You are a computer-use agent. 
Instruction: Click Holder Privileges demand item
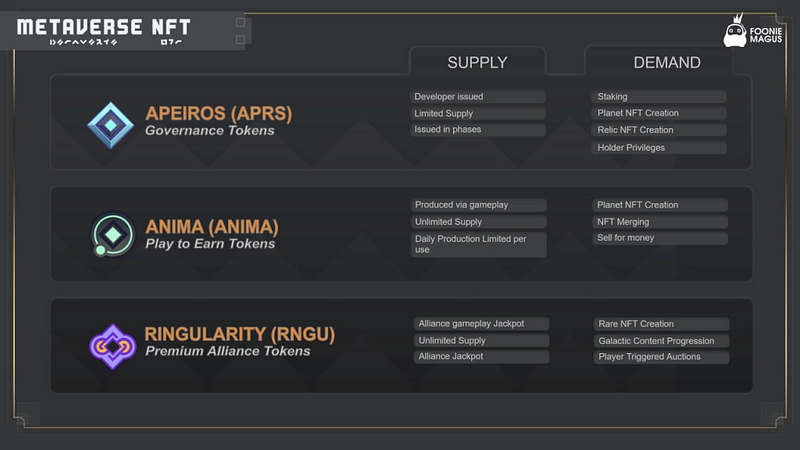(x=659, y=147)
